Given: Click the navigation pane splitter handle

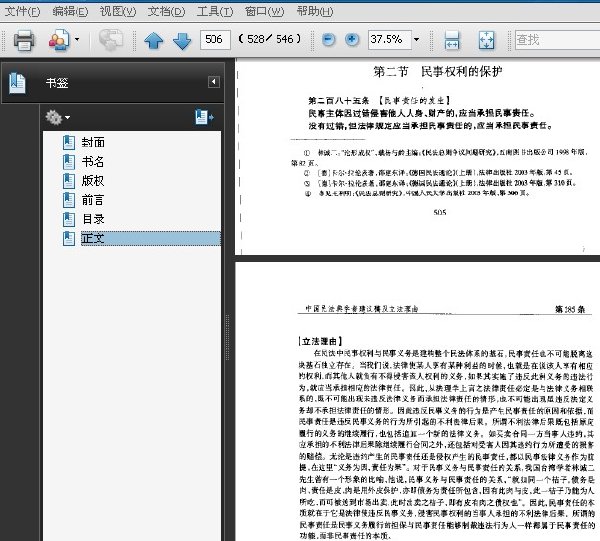Looking at the screenshot, I should click(x=228, y=337).
